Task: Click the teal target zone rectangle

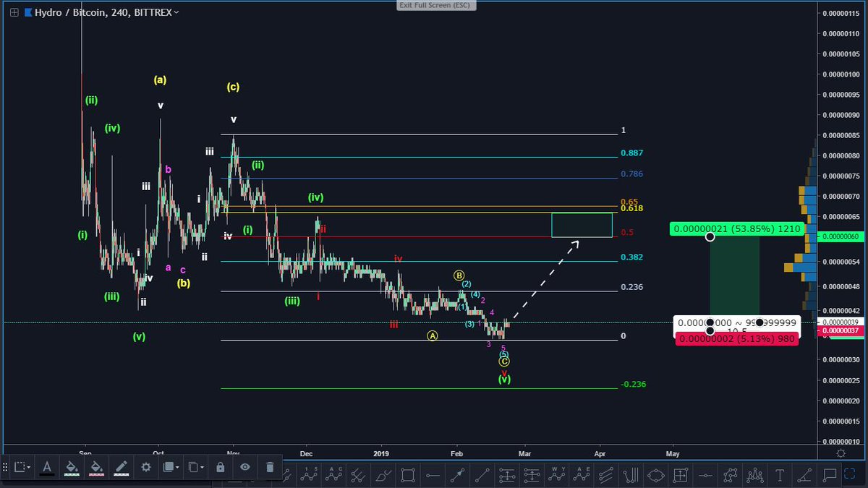Action: [582, 225]
